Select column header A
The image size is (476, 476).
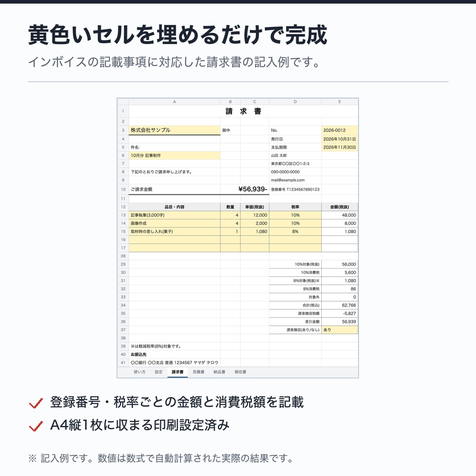coord(175,102)
